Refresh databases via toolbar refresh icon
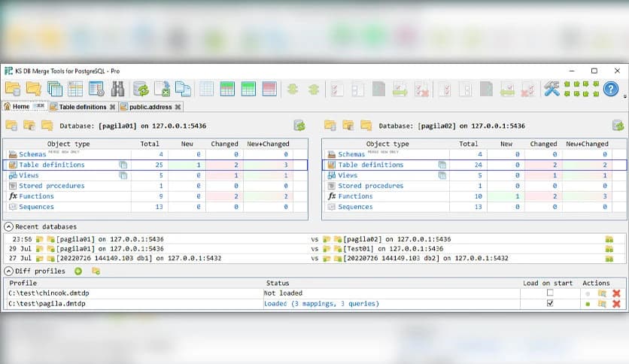The image size is (629, 364). (141, 89)
